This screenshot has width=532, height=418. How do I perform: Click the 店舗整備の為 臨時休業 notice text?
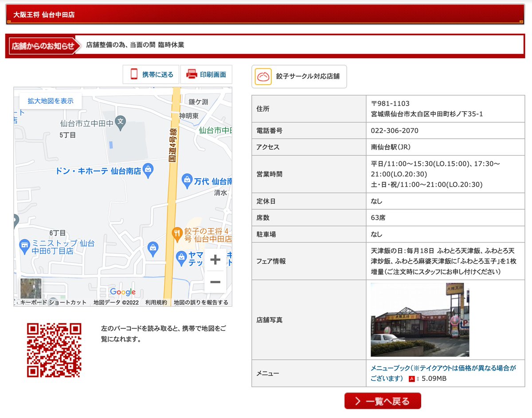(x=135, y=45)
